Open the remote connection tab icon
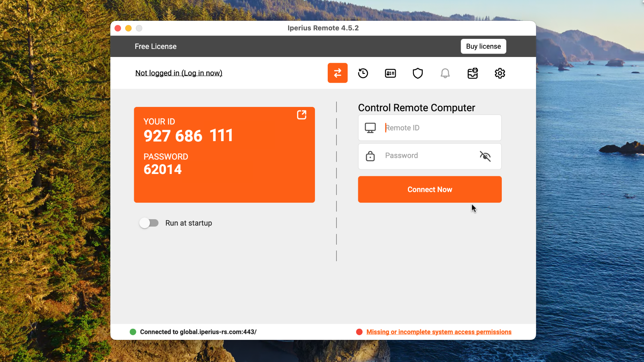Screen dimensions: 644x362 coord(337,73)
